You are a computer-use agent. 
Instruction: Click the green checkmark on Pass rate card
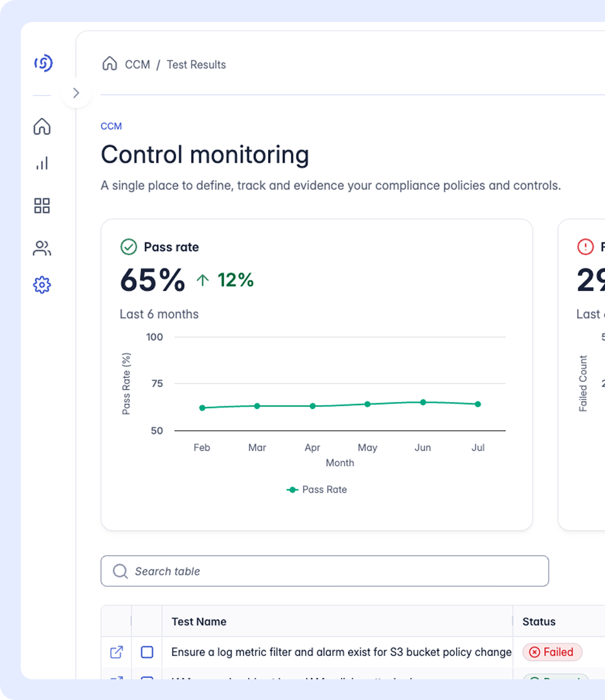[x=128, y=247]
